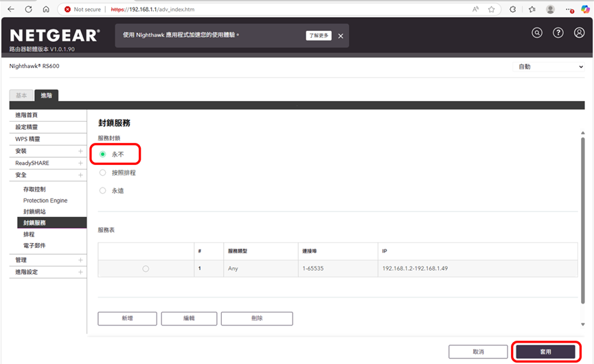Screen dimensions: 594x364
Task: Click the 套用 apply button
Action: pos(545,352)
